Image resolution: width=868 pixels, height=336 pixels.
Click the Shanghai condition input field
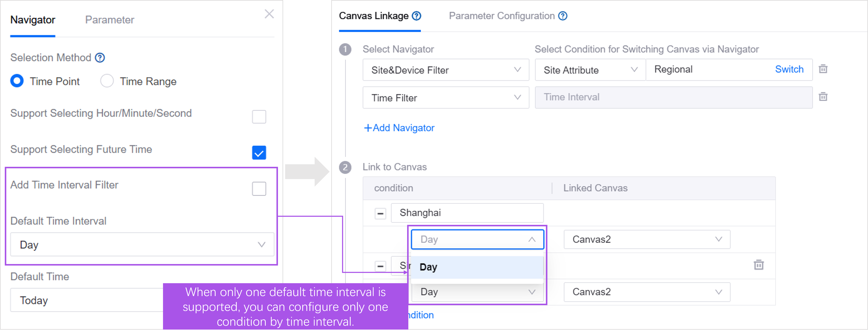pos(467,213)
